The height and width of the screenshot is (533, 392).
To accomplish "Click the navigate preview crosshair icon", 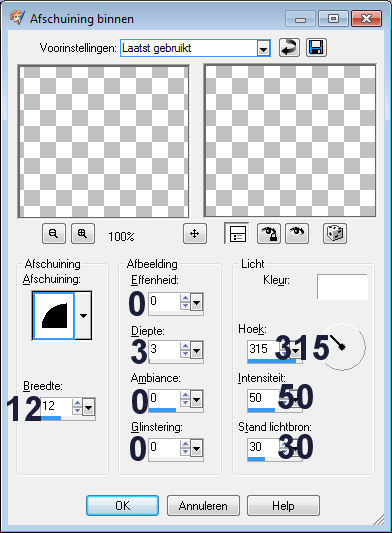I will pyautogui.click(x=194, y=234).
